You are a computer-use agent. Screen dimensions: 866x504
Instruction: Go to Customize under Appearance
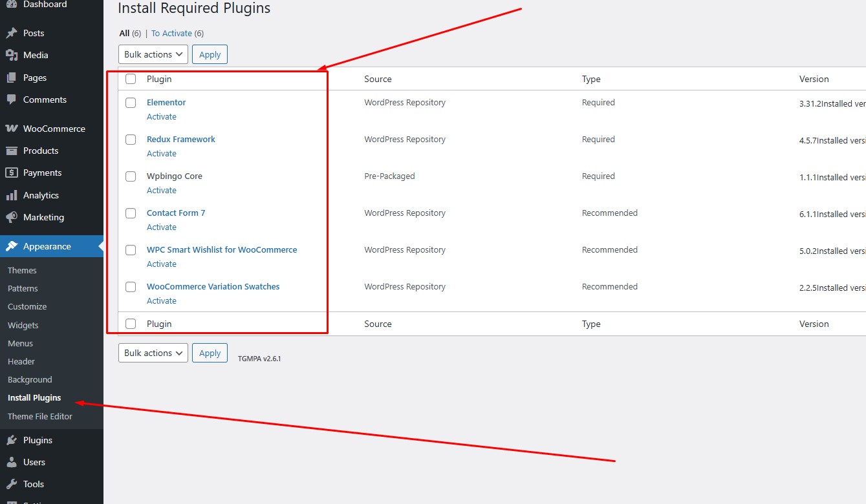tap(27, 306)
